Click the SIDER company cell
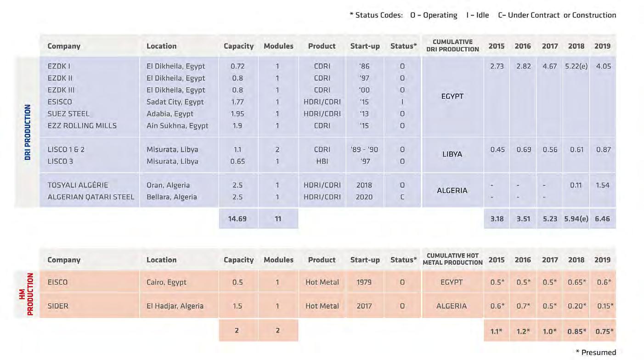The width and height of the screenshot is (644, 360). [x=58, y=306]
